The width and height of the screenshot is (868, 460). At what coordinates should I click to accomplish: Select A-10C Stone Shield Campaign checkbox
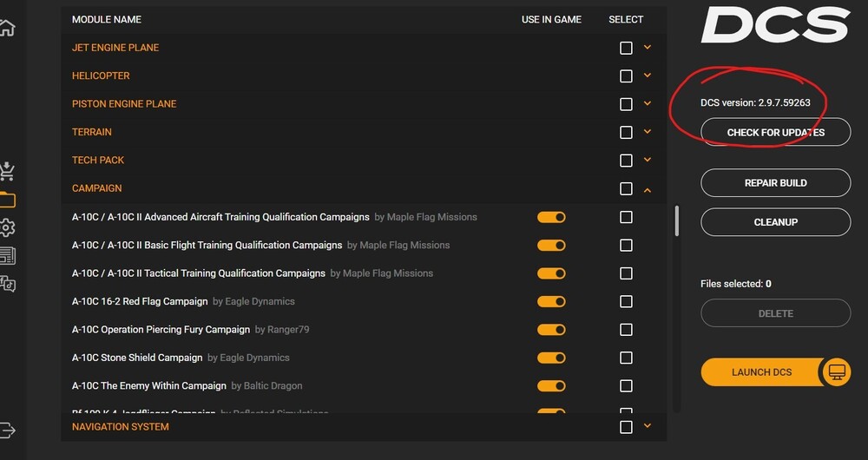(626, 358)
